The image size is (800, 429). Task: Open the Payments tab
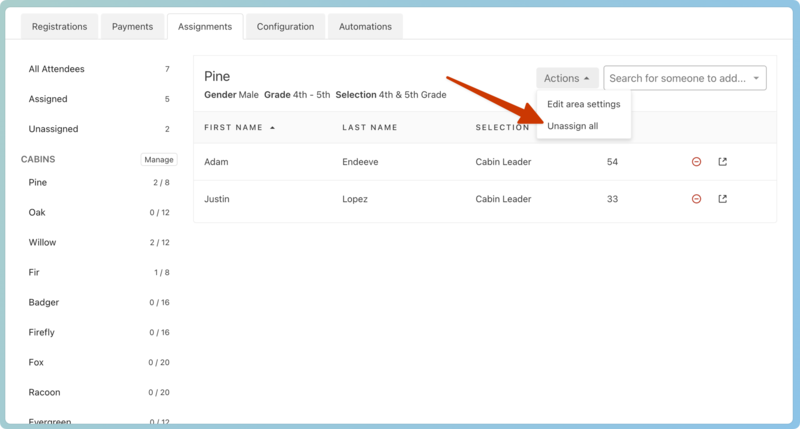[132, 27]
